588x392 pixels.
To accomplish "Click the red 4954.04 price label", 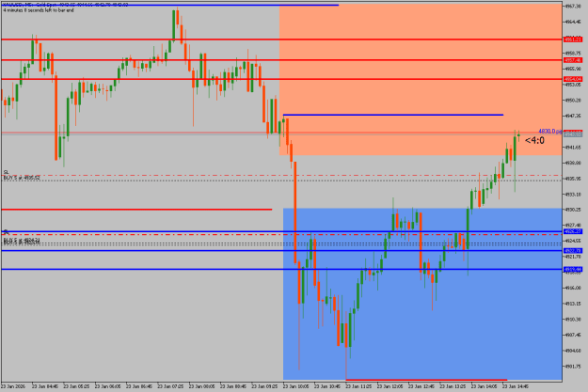I will tap(573, 79).
